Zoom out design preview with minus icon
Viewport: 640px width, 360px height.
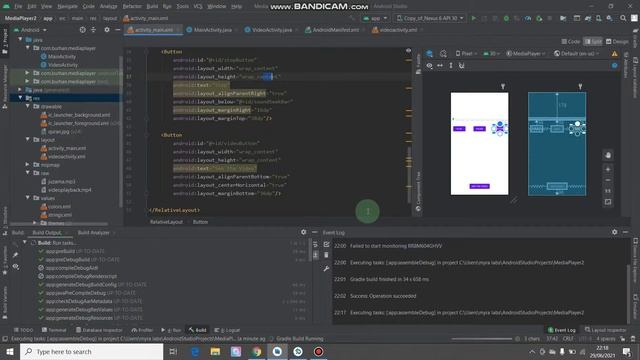coord(608,180)
